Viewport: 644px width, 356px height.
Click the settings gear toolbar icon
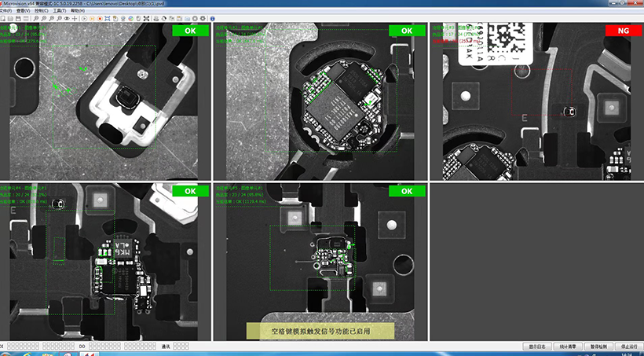click(203, 18)
